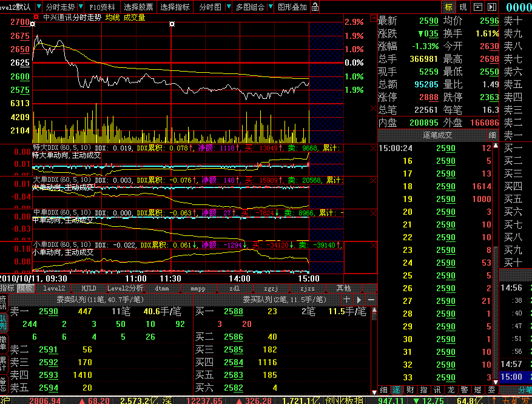Toggle the 标 mode button
This screenshot has height=404, width=532.
coord(449,7)
